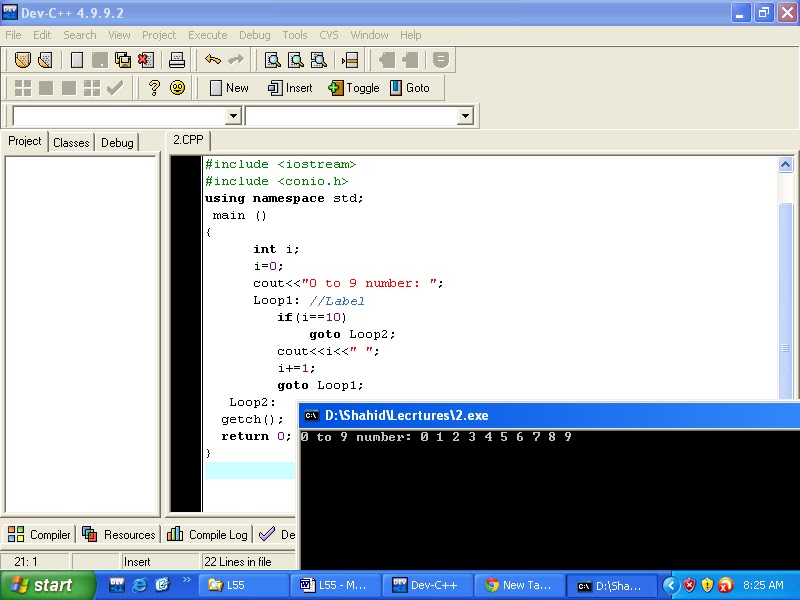Open the Execute menu

(x=208, y=35)
